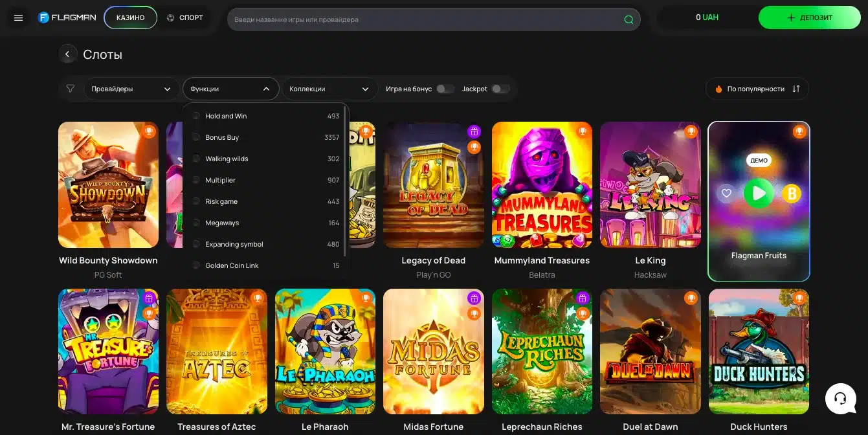
Task: Enable the Игра на бонус toggle
Action: click(x=445, y=88)
